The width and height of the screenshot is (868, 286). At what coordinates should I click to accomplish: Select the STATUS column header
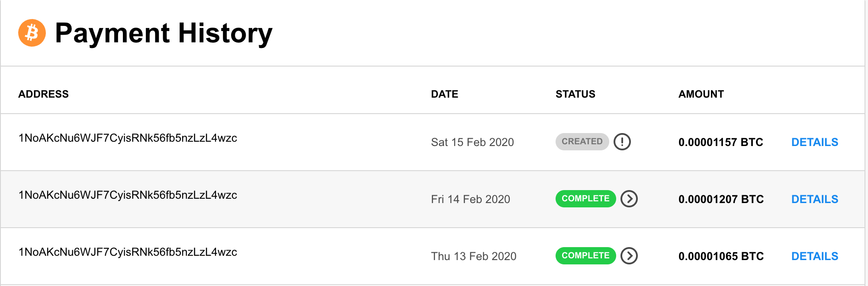coord(575,94)
